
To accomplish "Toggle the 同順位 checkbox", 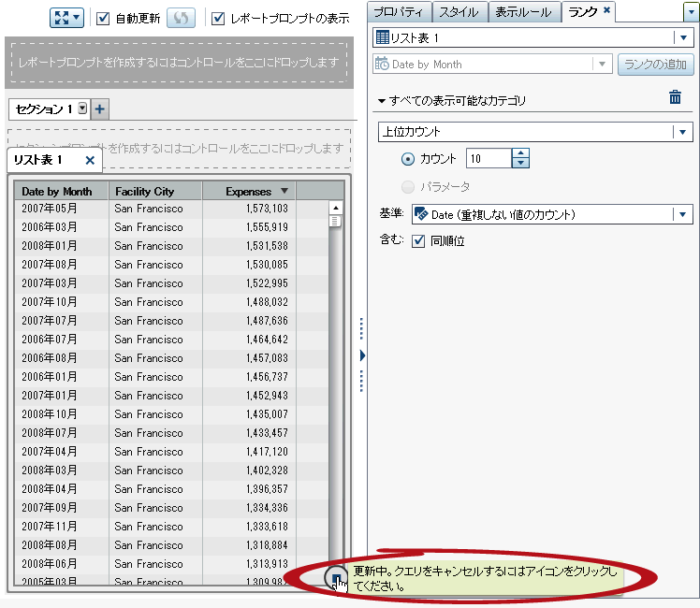I will [x=418, y=241].
